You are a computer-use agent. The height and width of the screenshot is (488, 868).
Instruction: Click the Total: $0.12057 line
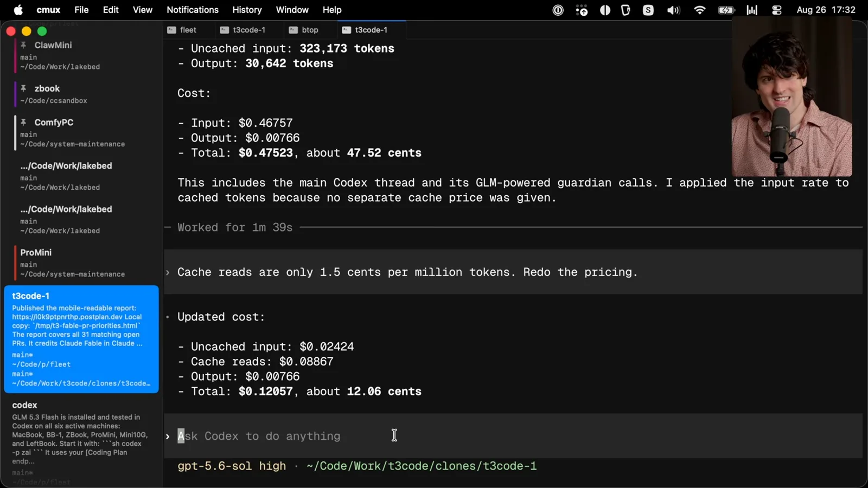[x=299, y=391]
